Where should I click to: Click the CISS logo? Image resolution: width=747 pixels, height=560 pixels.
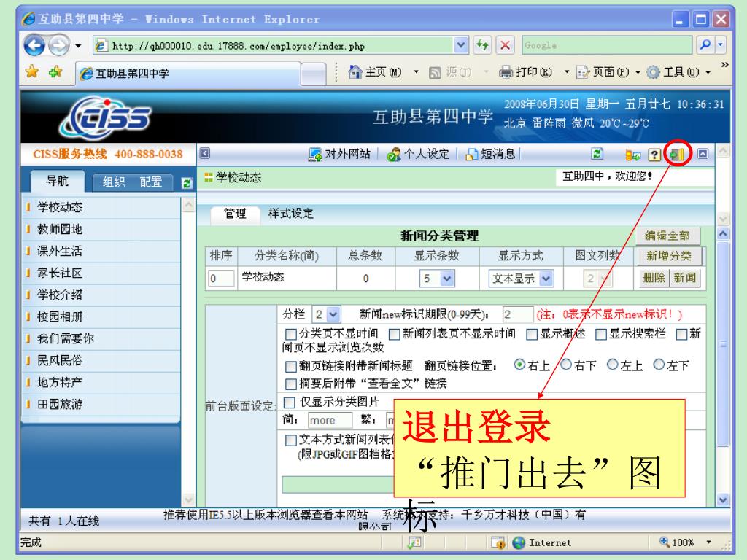106,117
